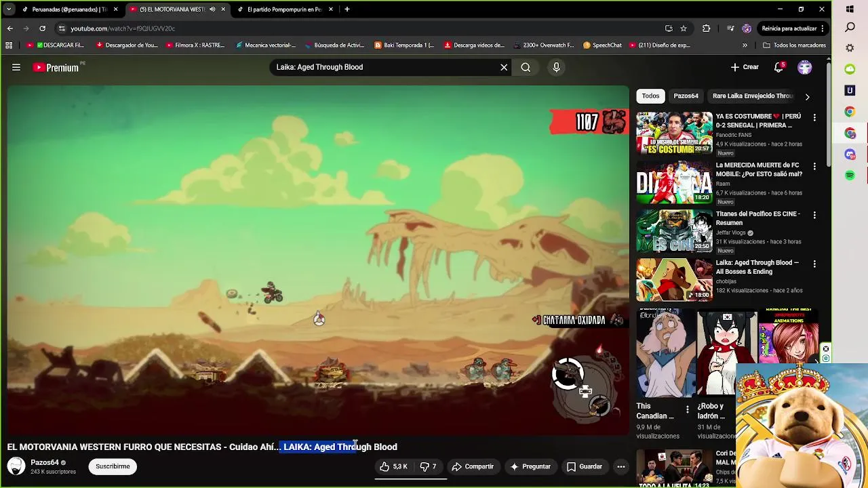
Task: Open Pazos64 channel avatar
Action: point(16,466)
